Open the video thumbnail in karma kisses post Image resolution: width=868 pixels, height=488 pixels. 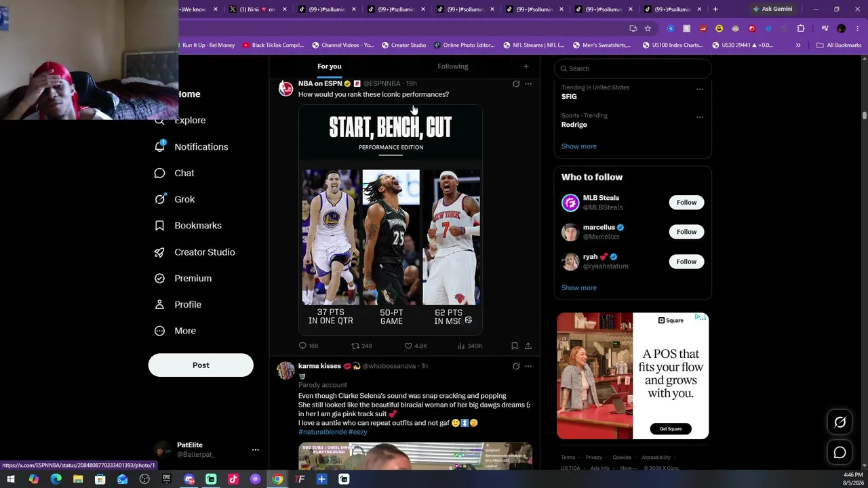point(415,455)
